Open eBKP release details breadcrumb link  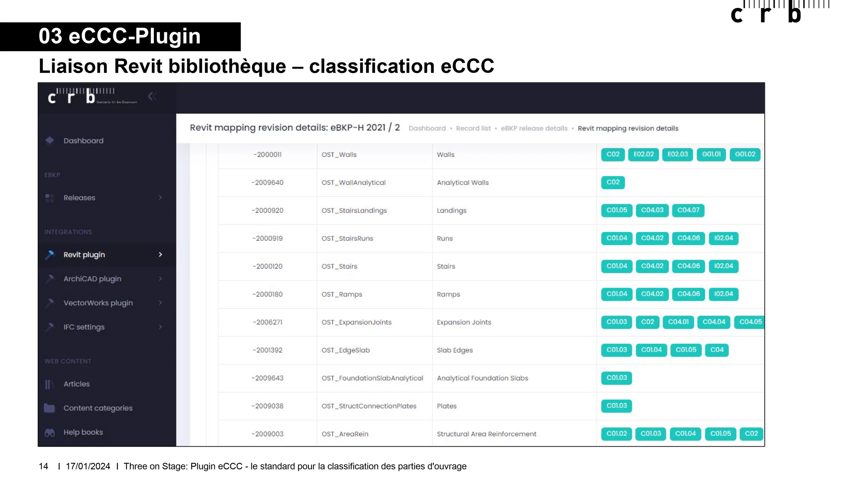coord(534,128)
